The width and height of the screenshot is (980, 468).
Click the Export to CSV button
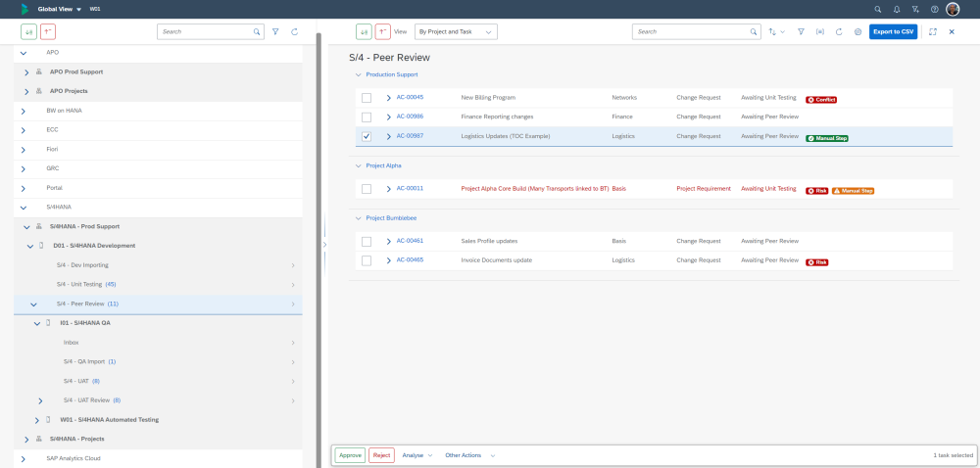pyautogui.click(x=893, y=31)
